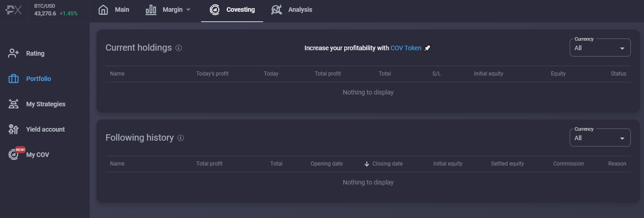Sort holdings by Today's profit column
The width and height of the screenshot is (644, 218).
pos(212,74)
